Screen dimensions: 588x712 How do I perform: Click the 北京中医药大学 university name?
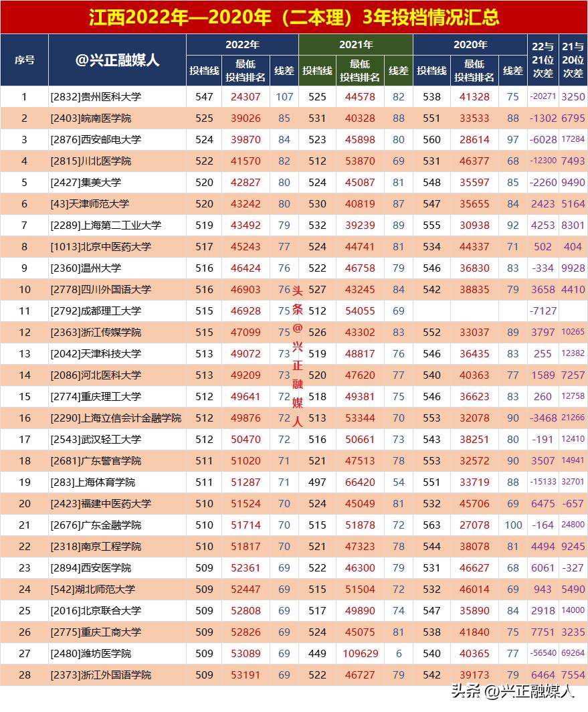click(x=98, y=246)
